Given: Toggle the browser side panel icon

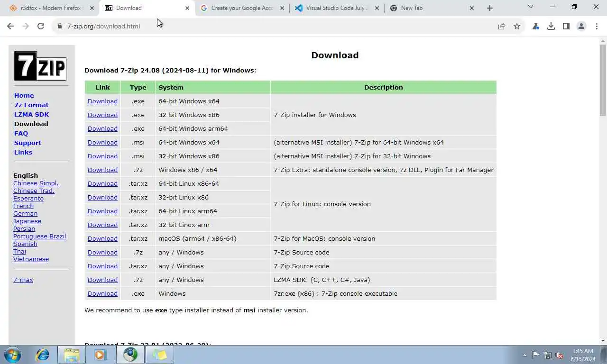Looking at the screenshot, I should 566,26.
